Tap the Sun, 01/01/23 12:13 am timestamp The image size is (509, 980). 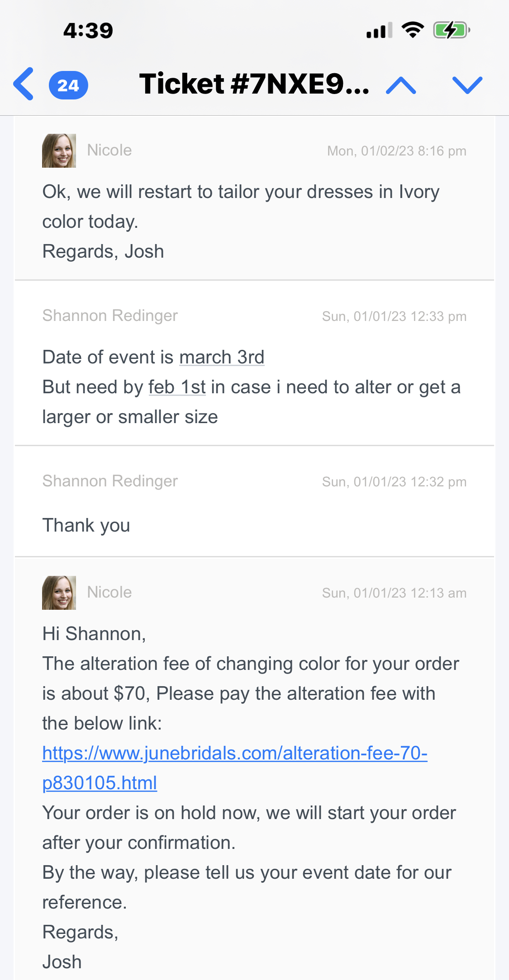click(394, 593)
